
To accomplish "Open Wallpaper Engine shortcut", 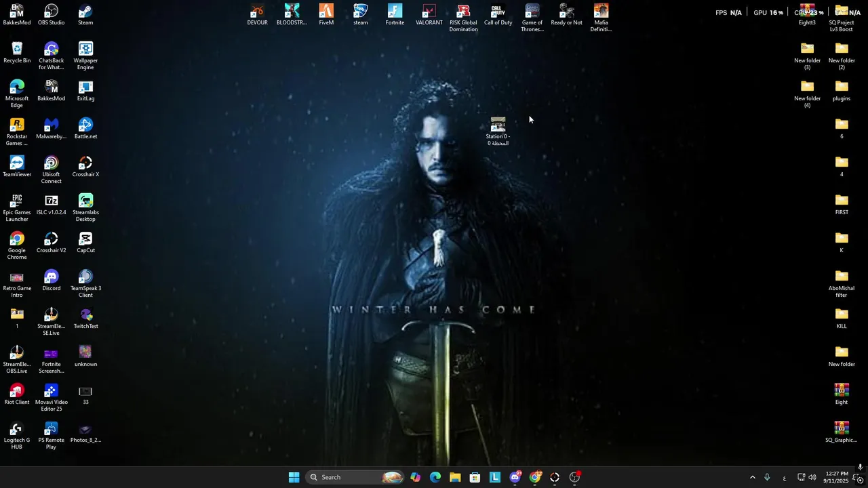I will 85,56.
